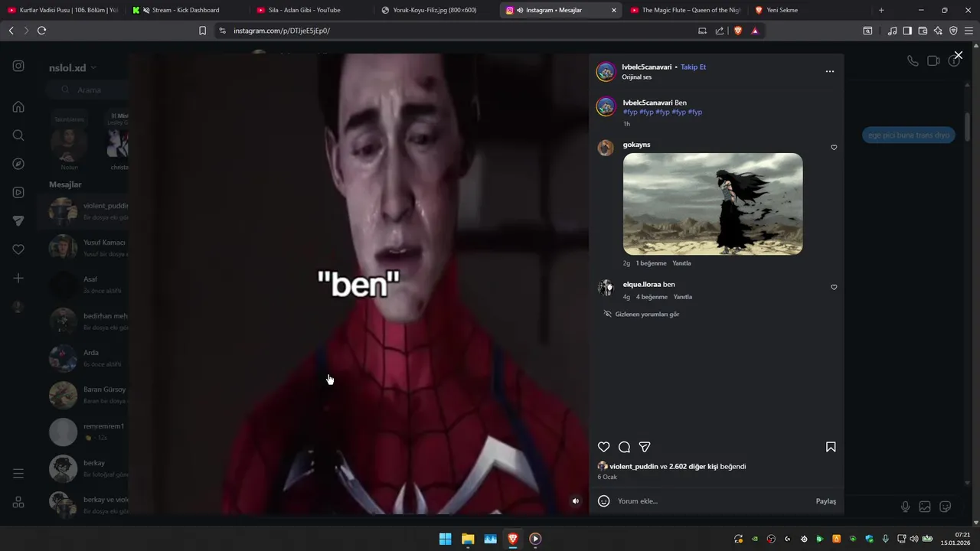This screenshot has height=551, width=980.
Task: Open the Search magnifier in Instagram sidebar
Action: click(18, 135)
